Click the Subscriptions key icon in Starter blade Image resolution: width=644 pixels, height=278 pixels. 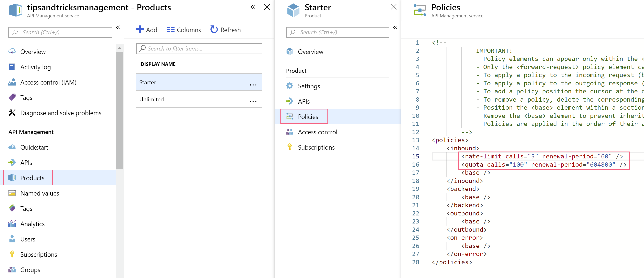289,147
